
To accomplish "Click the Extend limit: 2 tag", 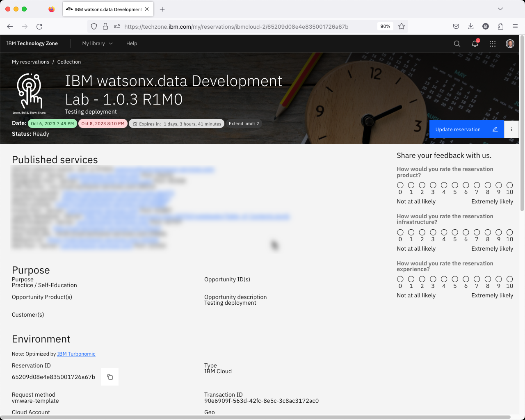I will coord(244,123).
